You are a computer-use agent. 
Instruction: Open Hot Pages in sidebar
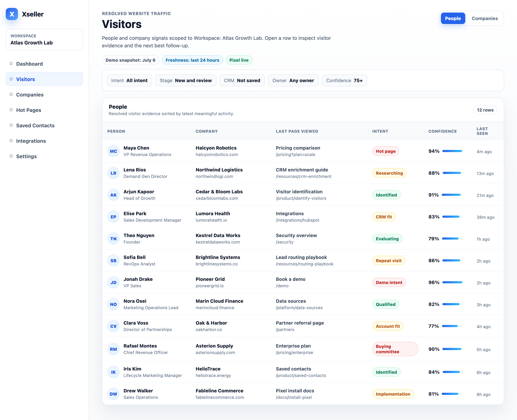(44, 110)
